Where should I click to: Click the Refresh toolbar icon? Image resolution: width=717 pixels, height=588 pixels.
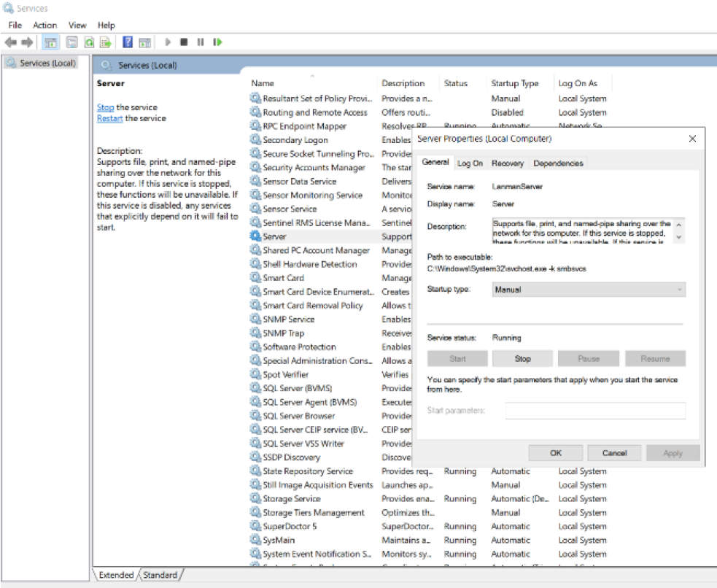click(x=89, y=42)
